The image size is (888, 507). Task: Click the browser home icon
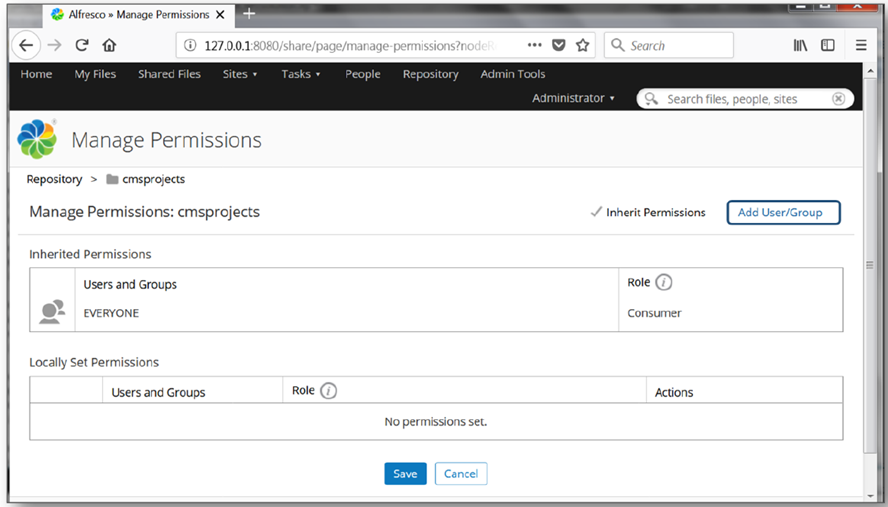[109, 45]
